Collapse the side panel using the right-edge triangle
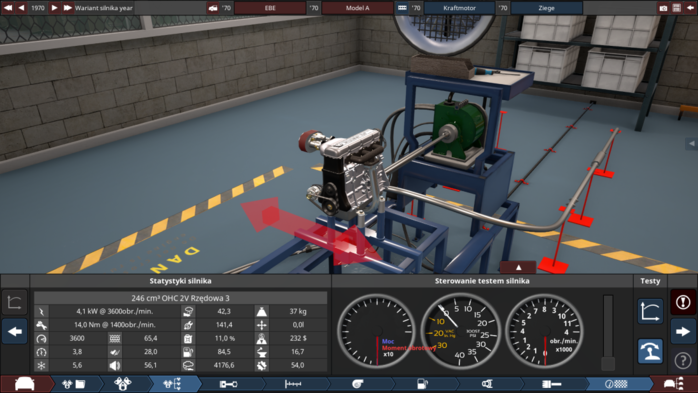Image resolution: width=698 pixels, height=393 pixels. 691,143
